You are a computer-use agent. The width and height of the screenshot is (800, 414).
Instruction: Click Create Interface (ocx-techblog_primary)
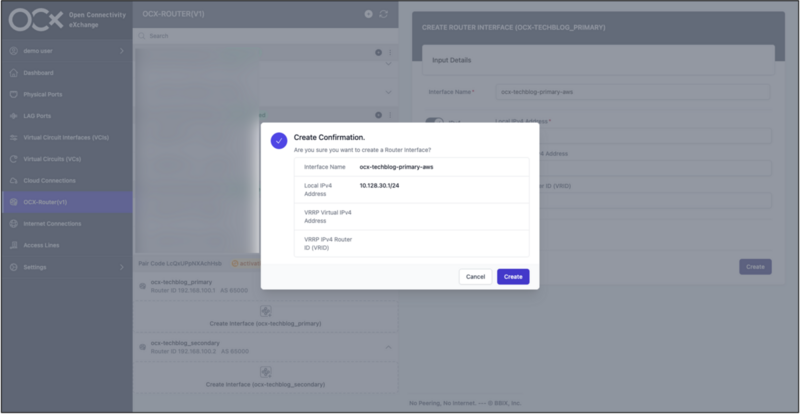pyautogui.click(x=265, y=317)
